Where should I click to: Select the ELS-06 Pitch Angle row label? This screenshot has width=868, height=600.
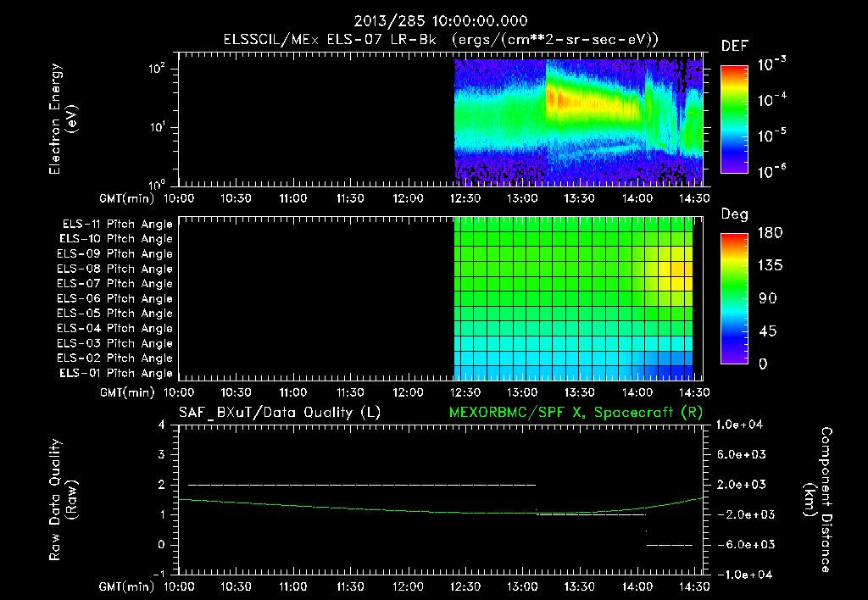(115, 299)
